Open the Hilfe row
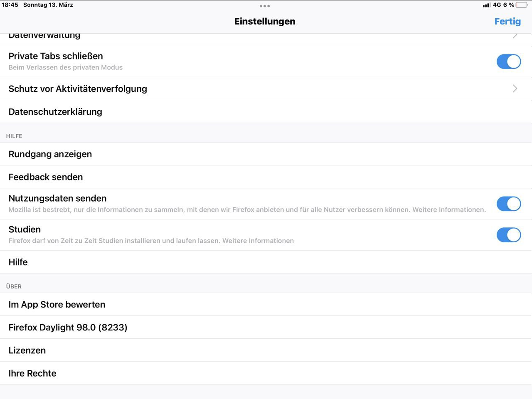The image size is (532, 399). coord(18,262)
